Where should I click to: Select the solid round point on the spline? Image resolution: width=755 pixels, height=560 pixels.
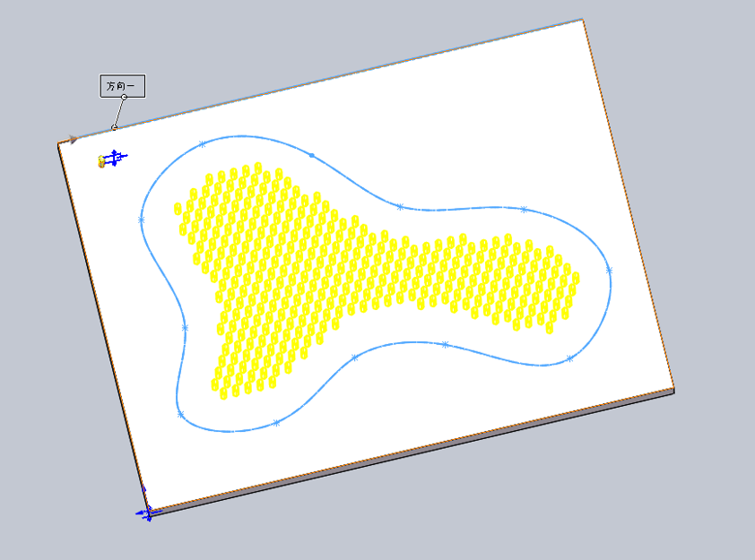click(x=312, y=155)
